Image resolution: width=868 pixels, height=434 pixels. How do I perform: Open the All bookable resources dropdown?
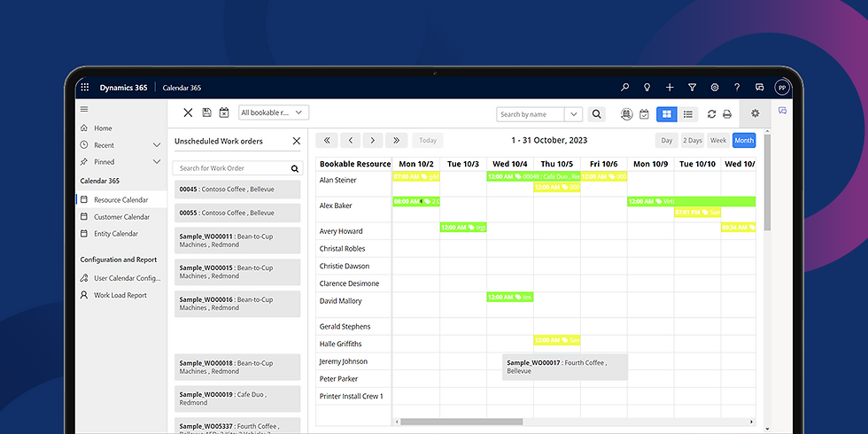click(x=274, y=112)
